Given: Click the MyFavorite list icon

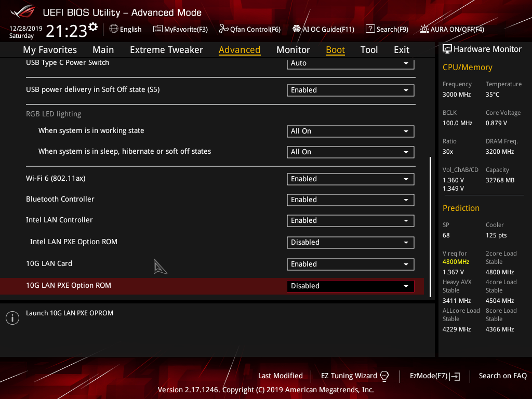Looking at the screenshot, I should [x=158, y=29].
